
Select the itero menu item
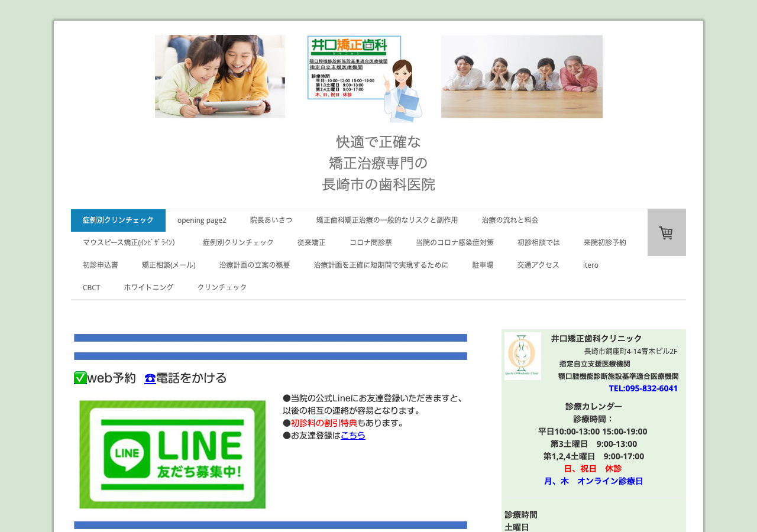591,265
